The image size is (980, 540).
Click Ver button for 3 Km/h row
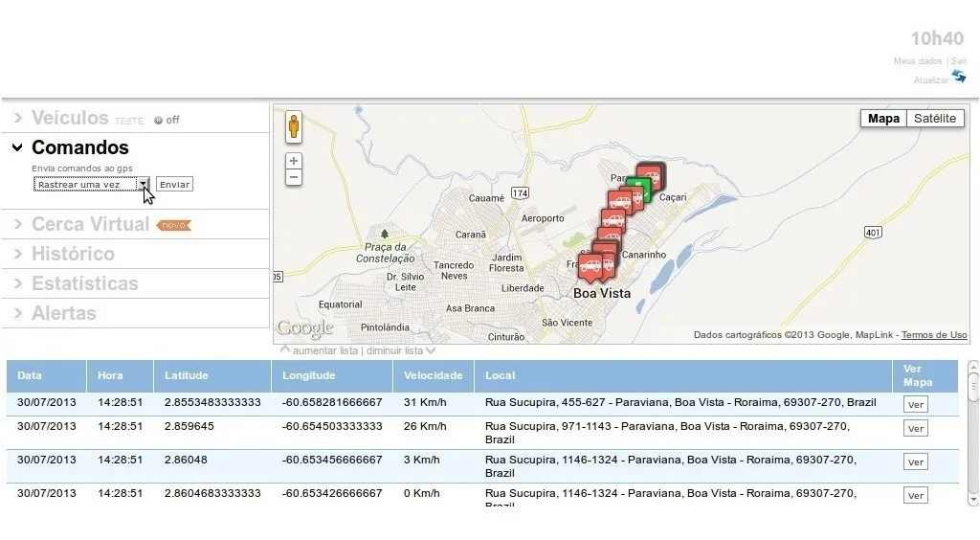(x=916, y=461)
